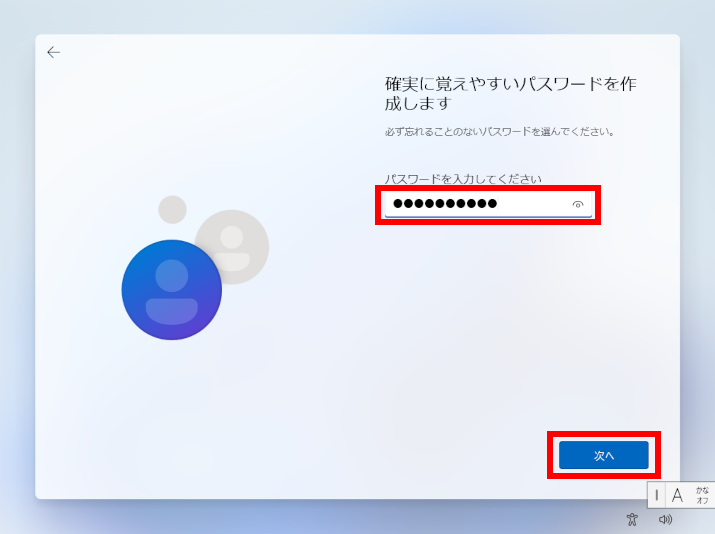Click the row of masked password dots
Image resolution: width=715 pixels, height=534 pixels.
[x=445, y=203]
